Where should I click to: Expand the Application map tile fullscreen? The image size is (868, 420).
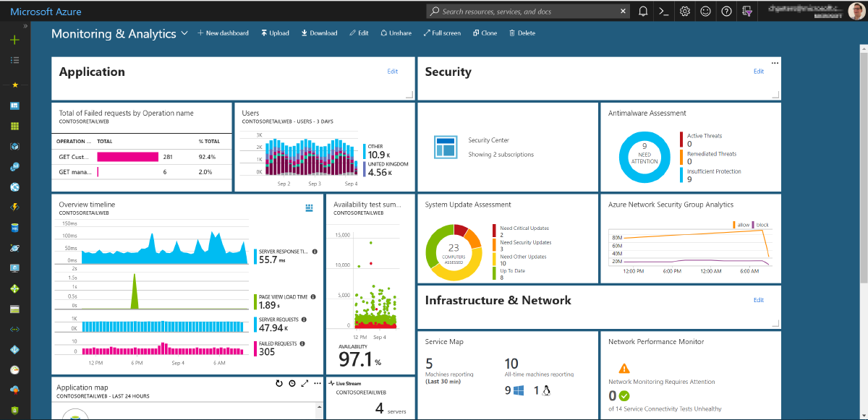point(305,383)
